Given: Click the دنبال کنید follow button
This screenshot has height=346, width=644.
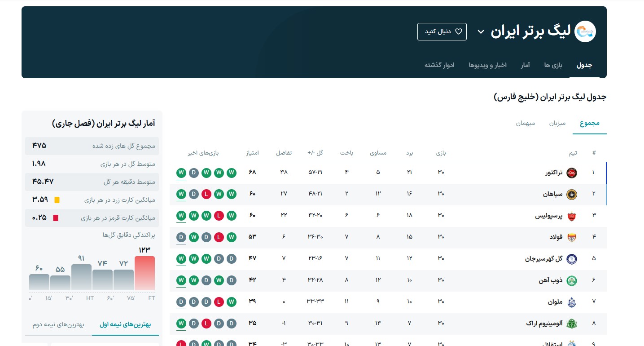Looking at the screenshot, I should pos(442,31).
